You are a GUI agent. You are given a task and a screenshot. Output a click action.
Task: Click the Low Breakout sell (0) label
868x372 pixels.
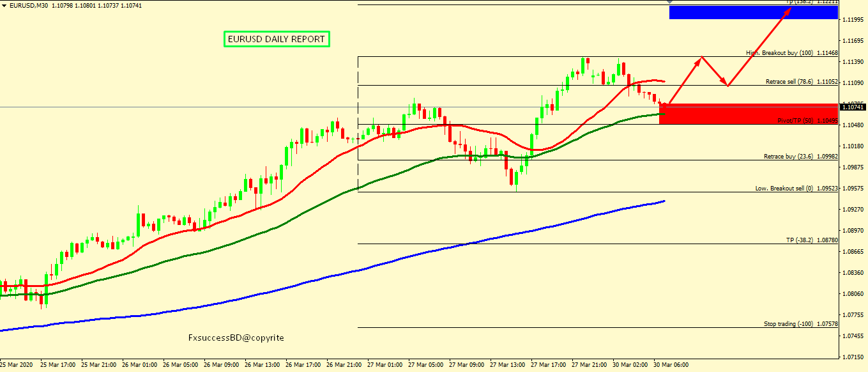[793, 189]
